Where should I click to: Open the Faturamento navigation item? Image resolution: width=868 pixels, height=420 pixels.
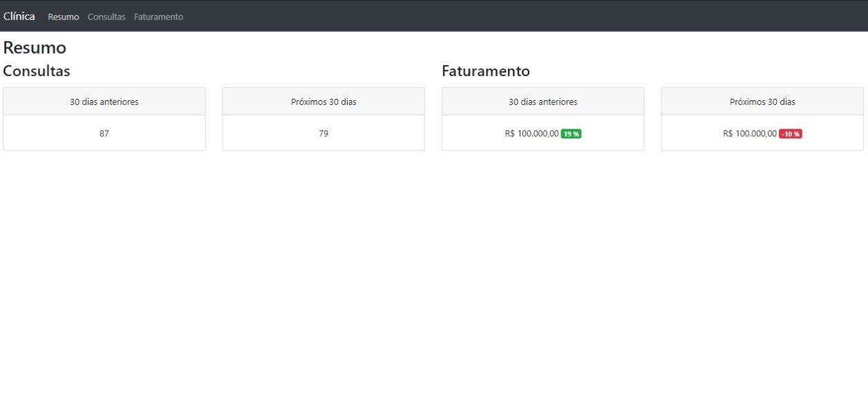[159, 17]
